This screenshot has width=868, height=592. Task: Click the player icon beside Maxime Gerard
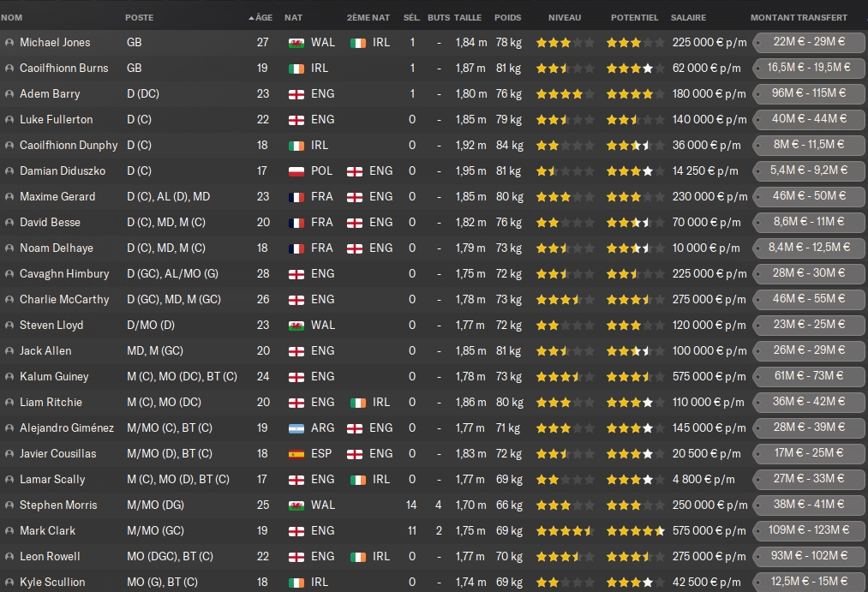tap(9, 197)
